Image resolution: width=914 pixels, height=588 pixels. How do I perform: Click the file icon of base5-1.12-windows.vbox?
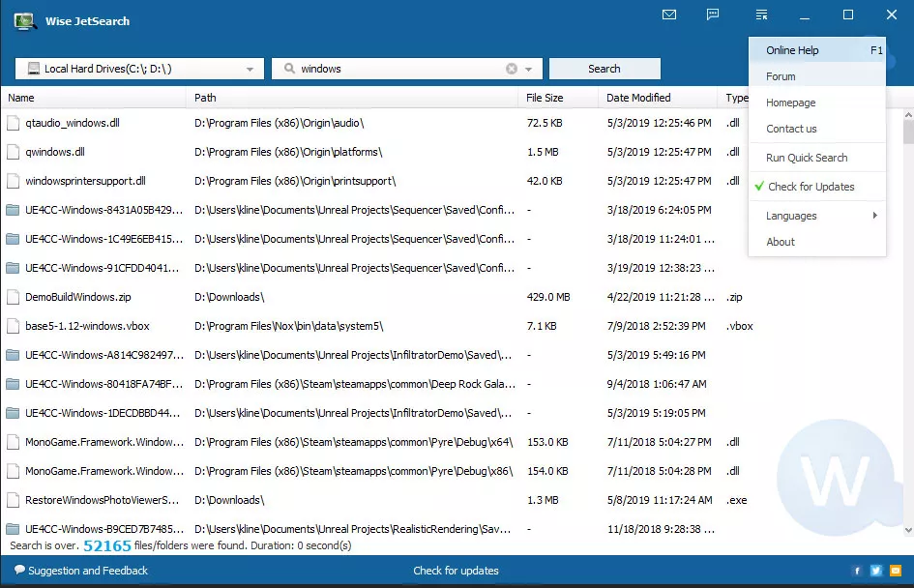[x=13, y=326]
